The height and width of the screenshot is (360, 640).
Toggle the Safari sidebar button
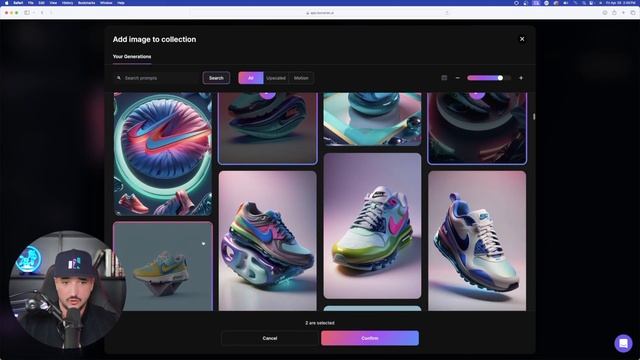pyautogui.click(x=27, y=13)
